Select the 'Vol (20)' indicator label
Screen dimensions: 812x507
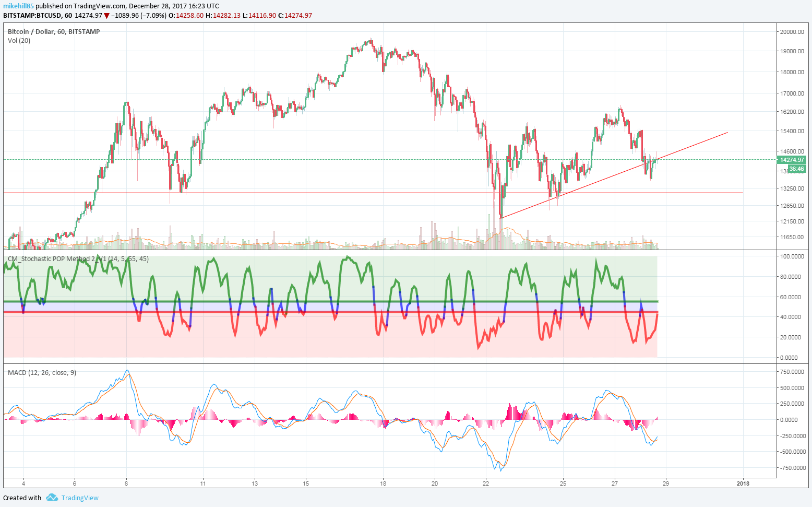tap(19, 41)
